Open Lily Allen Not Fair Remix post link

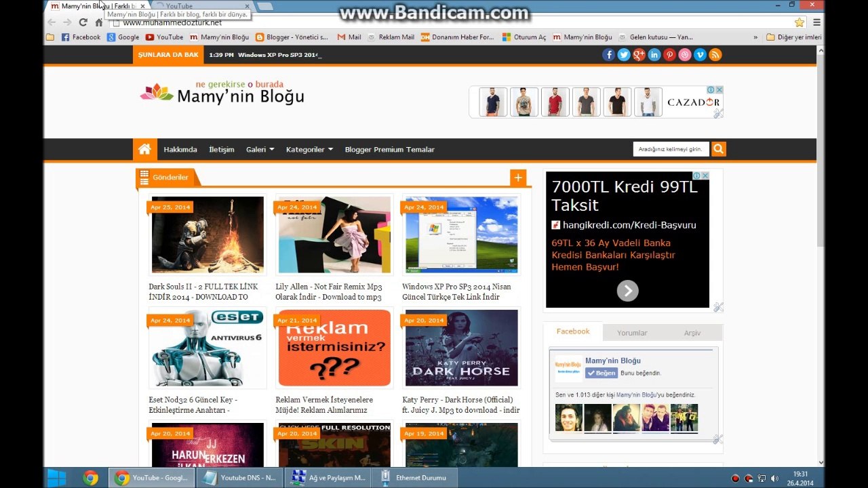coord(329,291)
